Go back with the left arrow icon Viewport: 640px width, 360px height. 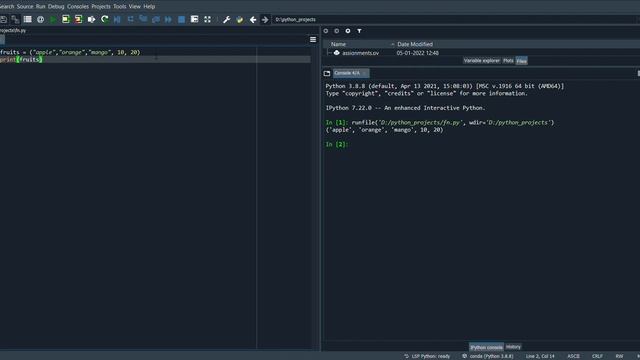253,19
